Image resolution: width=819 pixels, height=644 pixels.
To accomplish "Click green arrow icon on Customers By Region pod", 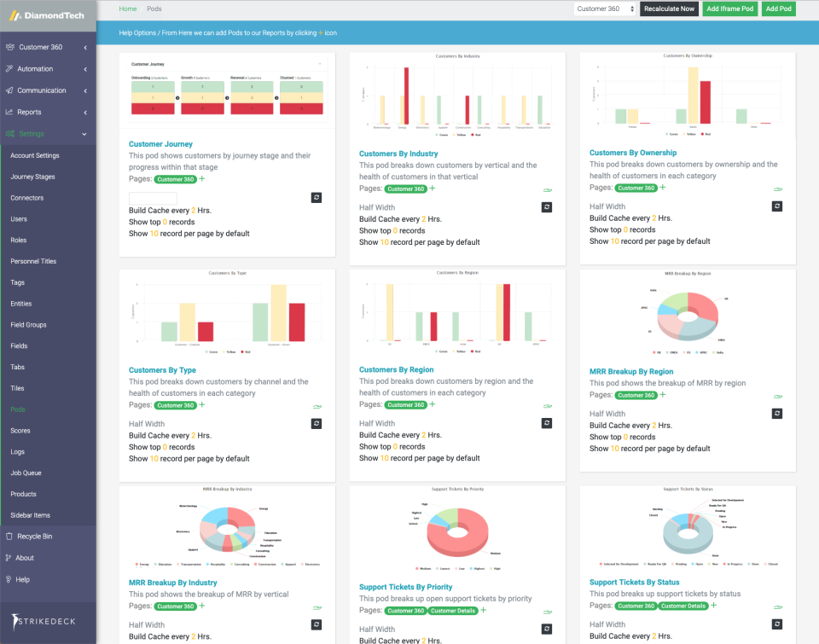I will pyautogui.click(x=548, y=406).
